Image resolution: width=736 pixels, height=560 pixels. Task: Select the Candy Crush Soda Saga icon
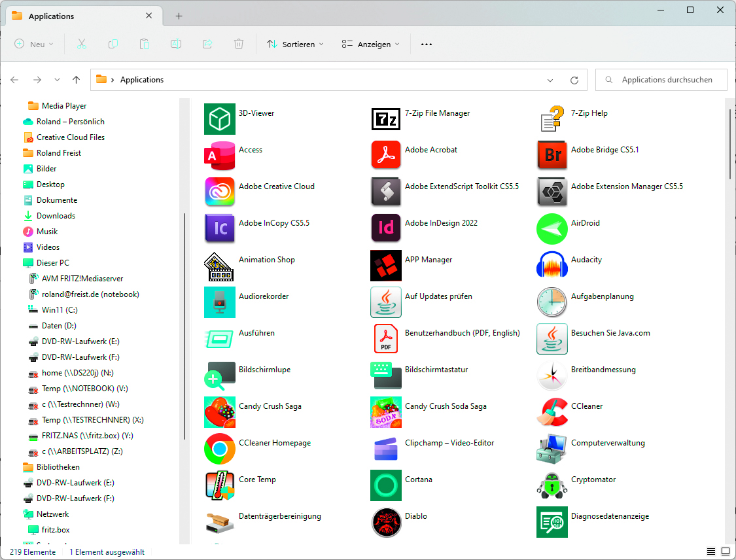coord(386,411)
